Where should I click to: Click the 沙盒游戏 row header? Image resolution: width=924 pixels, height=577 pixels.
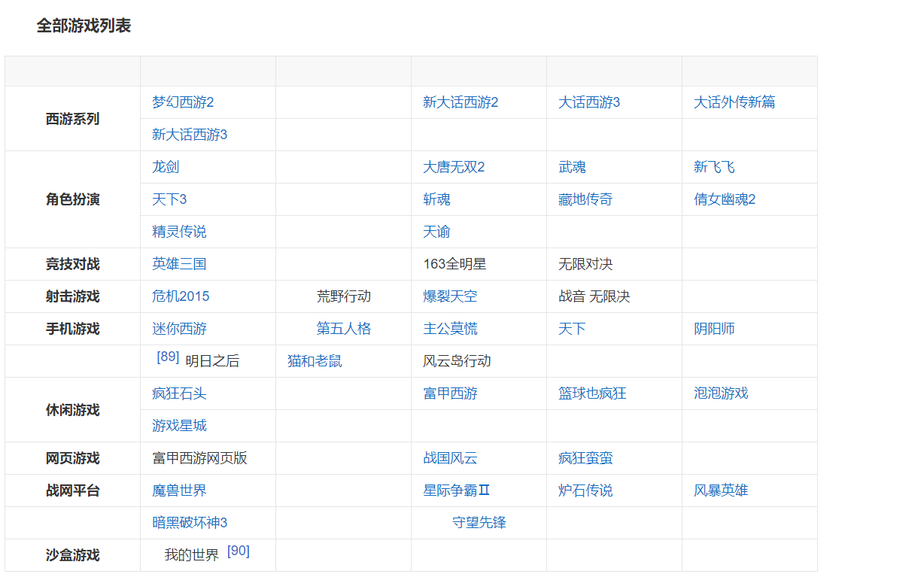[72, 555]
